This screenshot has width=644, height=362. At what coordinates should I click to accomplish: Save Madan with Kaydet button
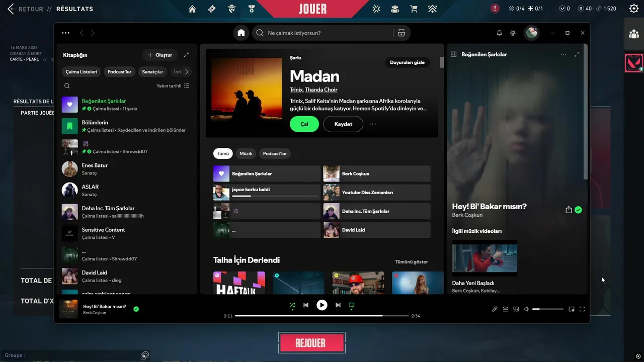click(x=343, y=124)
